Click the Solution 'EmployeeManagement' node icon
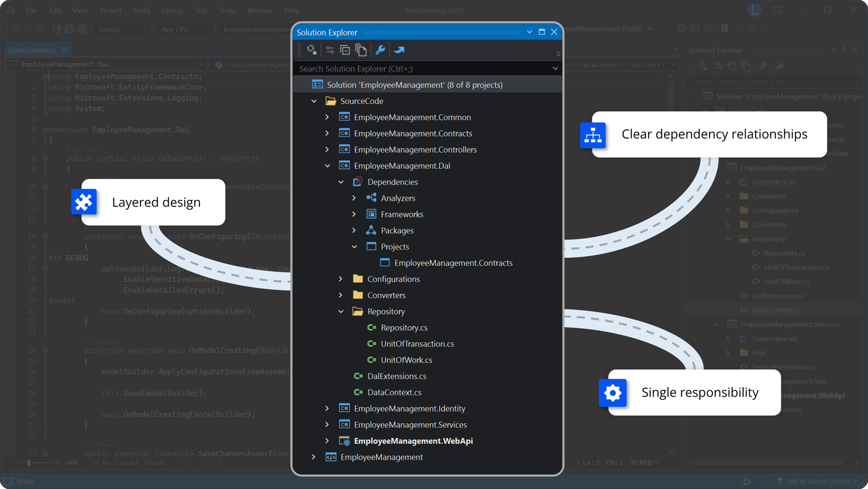 pos(317,85)
